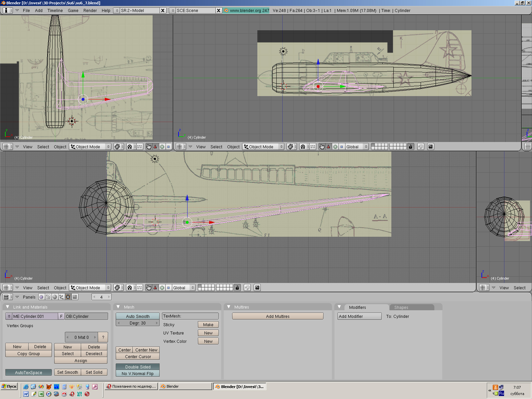Collapse the Link and Materials panel
Viewport: 532px width, 399px height.
click(x=8, y=307)
